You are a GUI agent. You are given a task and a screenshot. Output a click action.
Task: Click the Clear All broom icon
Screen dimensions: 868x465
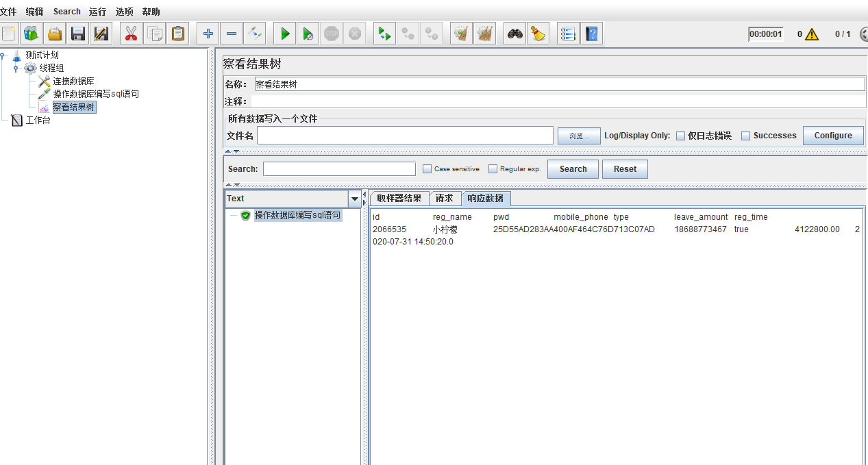click(485, 33)
